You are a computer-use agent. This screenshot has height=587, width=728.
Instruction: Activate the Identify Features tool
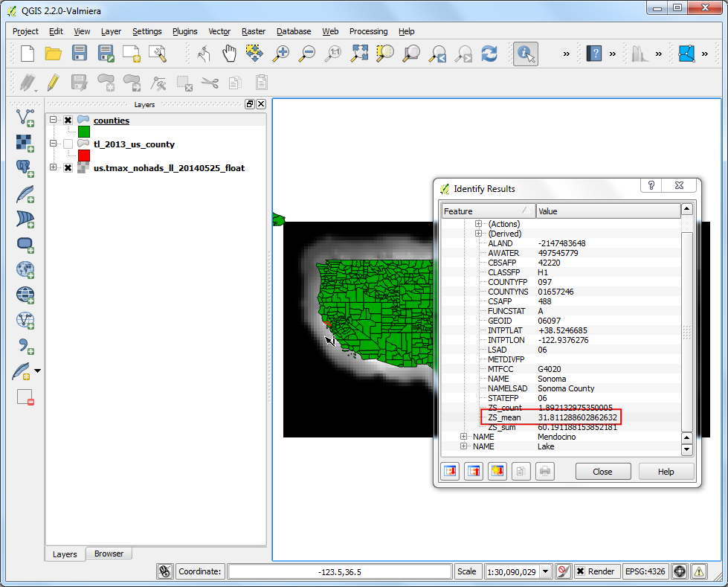click(x=526, y=54)
